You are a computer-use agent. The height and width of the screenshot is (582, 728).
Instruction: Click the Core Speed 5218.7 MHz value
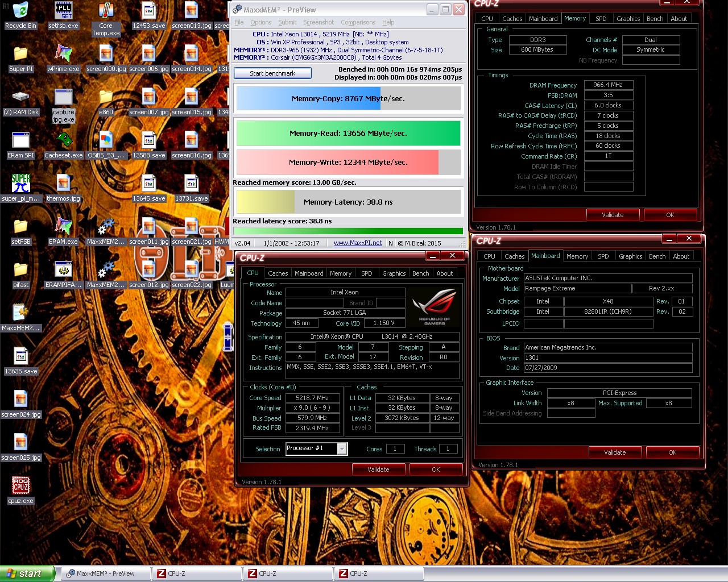coord(312,398)
